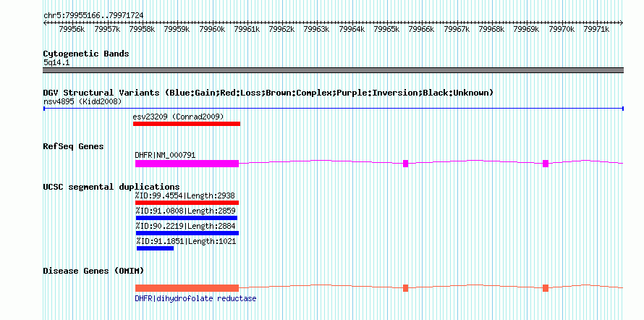The width and height of the screenshot is (644, 320).
Task: Click the Cytogenetic Bands track title
Action: [86, 54]
